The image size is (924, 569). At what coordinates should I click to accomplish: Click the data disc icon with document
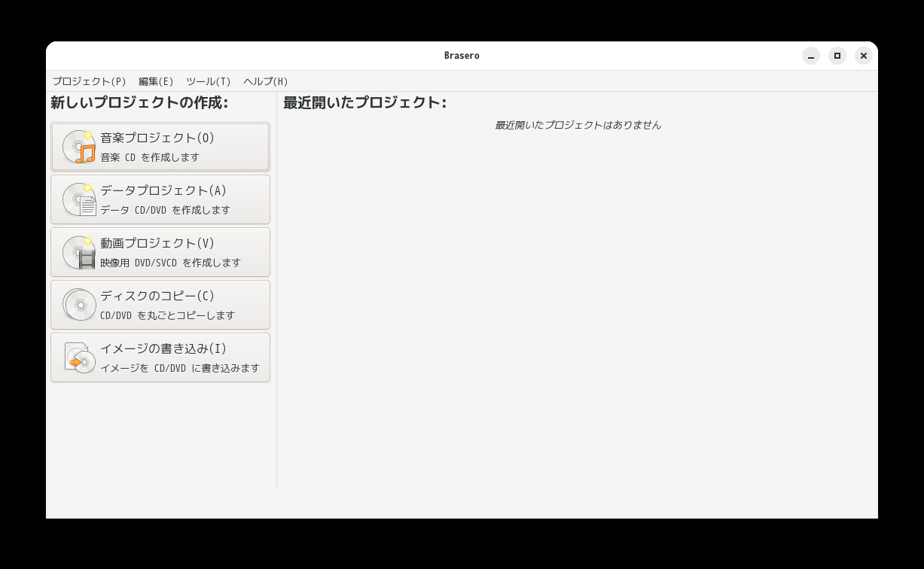tap(79, 199)
